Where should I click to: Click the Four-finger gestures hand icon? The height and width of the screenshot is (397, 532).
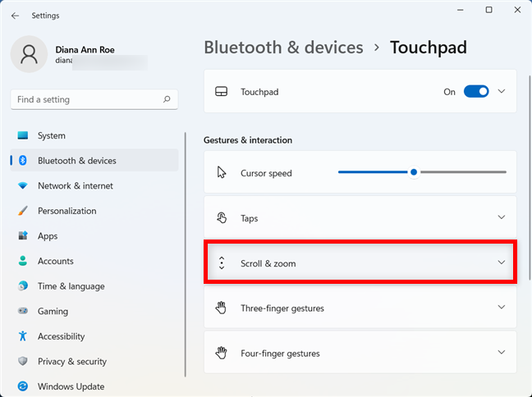coord(221,353)
